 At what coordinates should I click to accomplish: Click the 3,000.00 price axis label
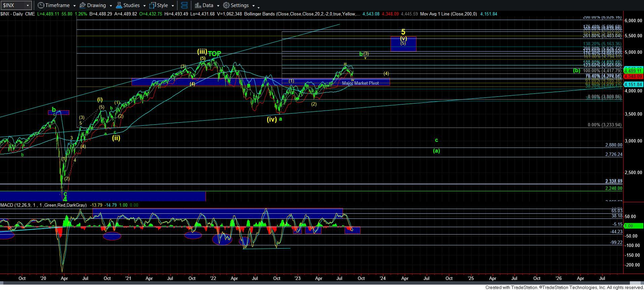pyautogui.click(x=634, y=141)
